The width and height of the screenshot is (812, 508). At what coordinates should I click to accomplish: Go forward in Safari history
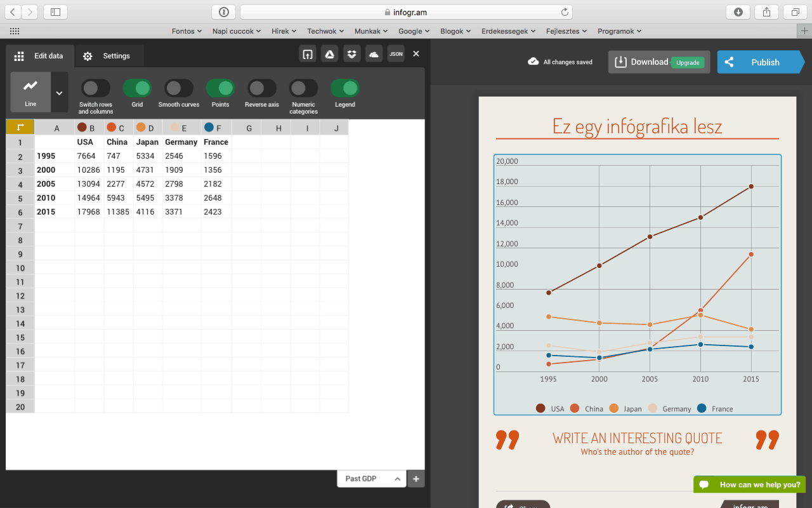pyautogui.click(x=30, y=12)
